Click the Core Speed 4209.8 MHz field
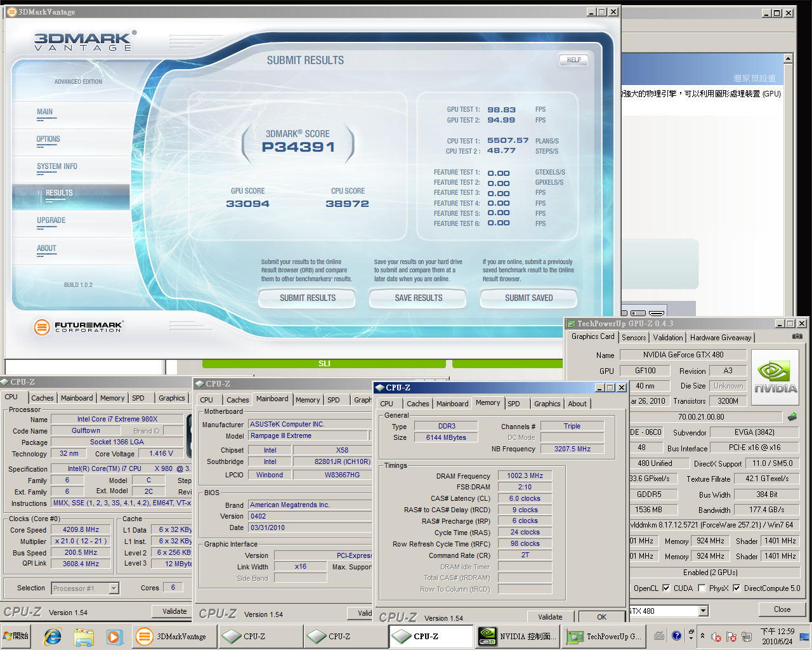812x650 pixels. 81,529
